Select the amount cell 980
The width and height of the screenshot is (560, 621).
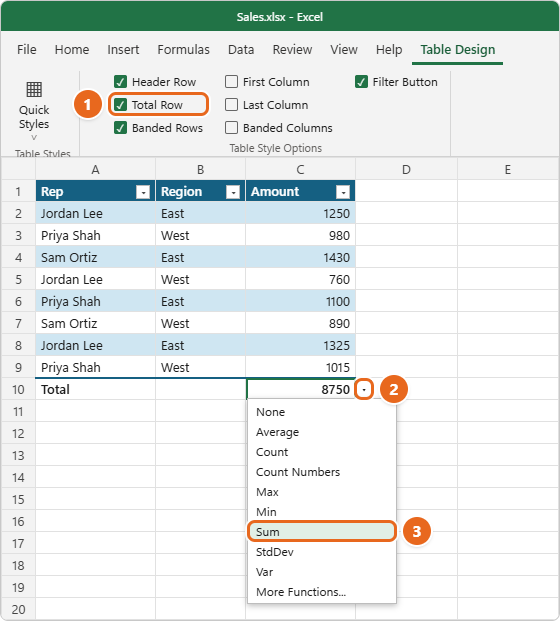[301, 236]
